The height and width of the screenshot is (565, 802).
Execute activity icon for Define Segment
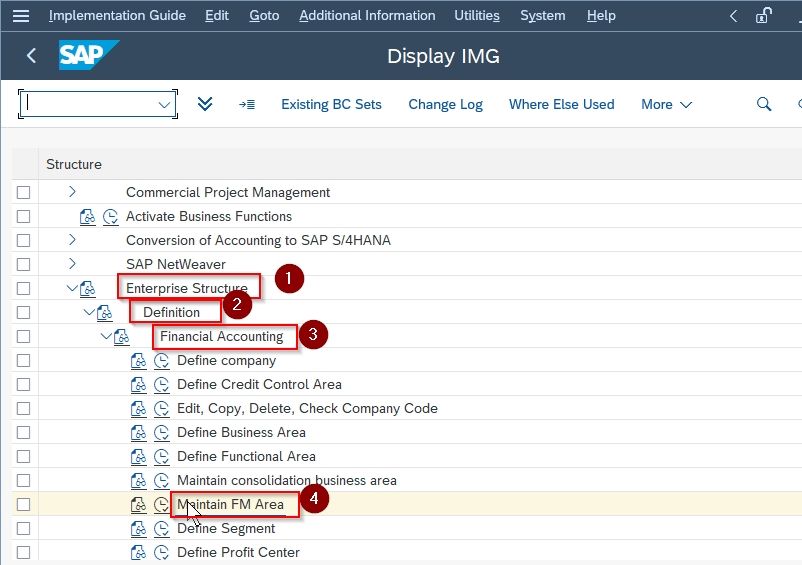pyautogui.click(x=162, y=529)
